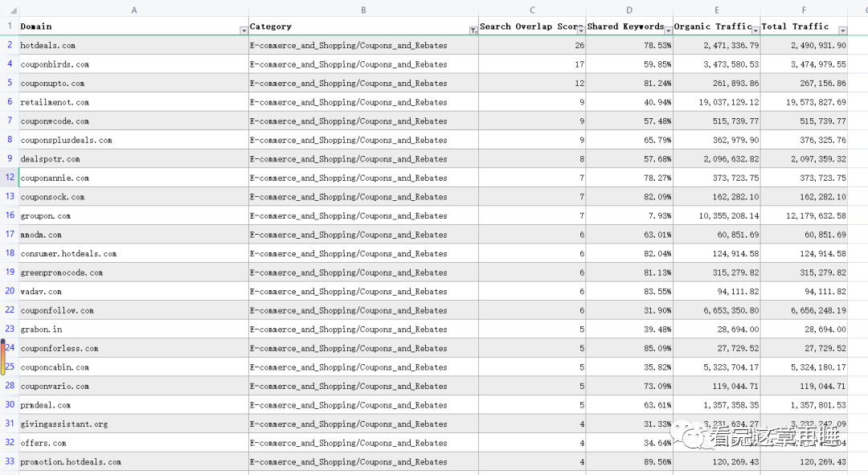
Task: Select column E by its header
Action: 717,10
